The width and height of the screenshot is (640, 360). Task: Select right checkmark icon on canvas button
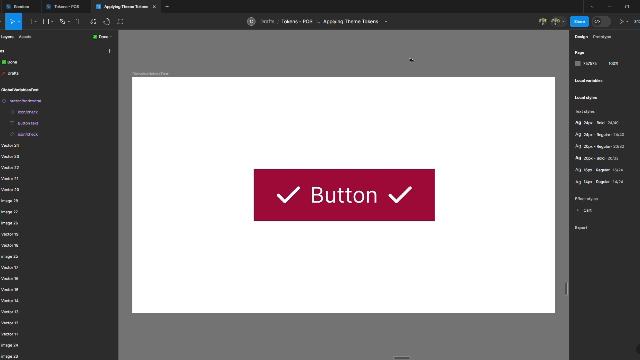(400, 195)
